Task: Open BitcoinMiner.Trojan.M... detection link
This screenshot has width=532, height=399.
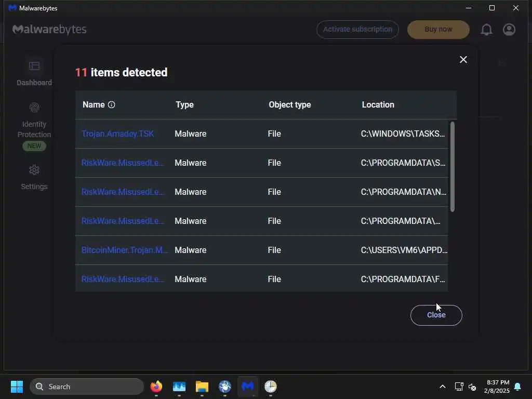Action: click(124, 250)
